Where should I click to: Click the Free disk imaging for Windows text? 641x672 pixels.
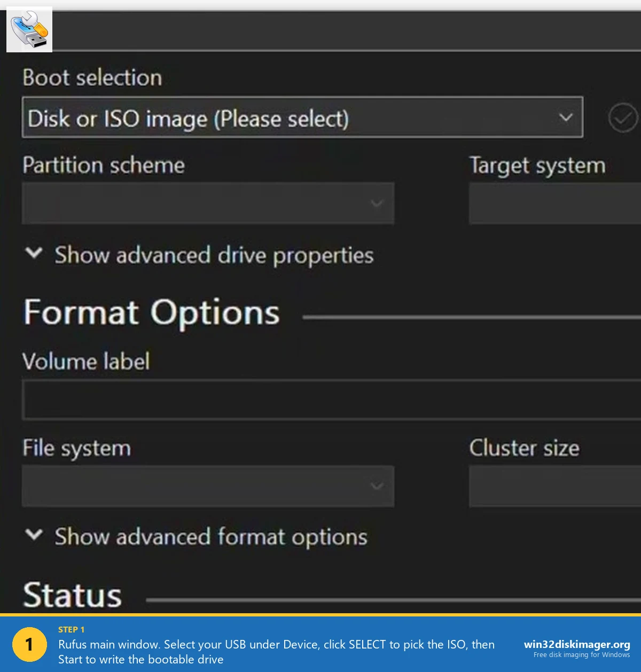tap(582, 655)
